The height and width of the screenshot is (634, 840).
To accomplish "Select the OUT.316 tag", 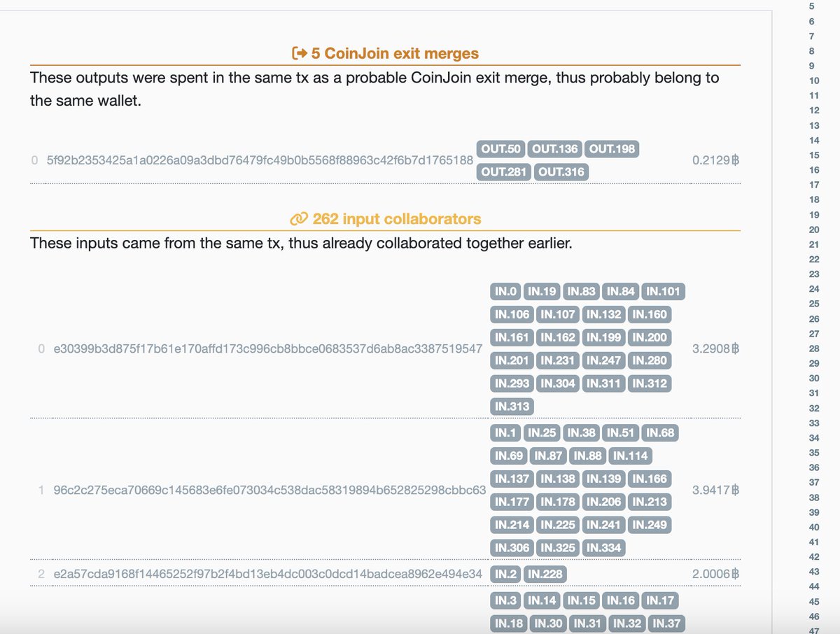I will [x=560, y=172].
